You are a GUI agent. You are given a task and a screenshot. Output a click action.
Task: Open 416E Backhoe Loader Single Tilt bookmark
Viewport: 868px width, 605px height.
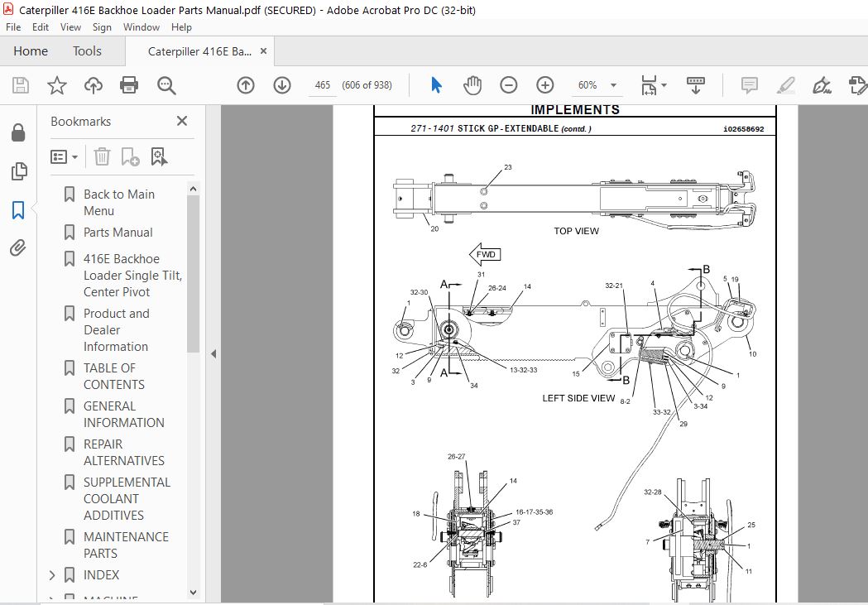pos(133,275)
